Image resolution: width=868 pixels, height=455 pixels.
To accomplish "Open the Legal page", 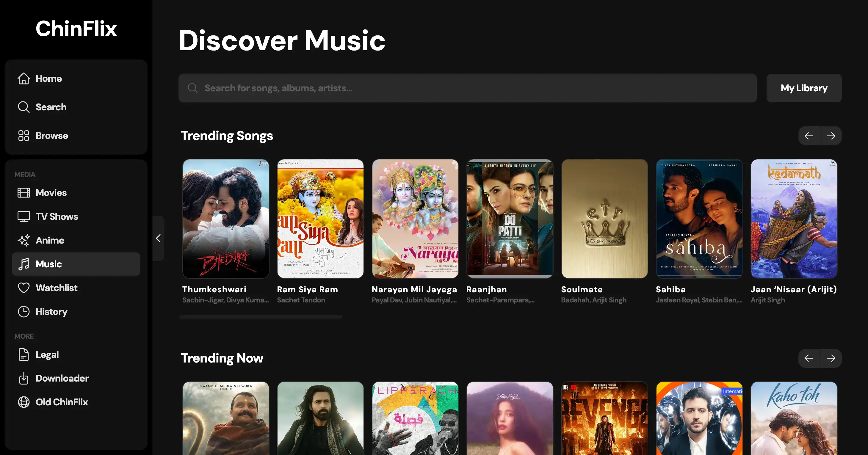I will (76, 355).
